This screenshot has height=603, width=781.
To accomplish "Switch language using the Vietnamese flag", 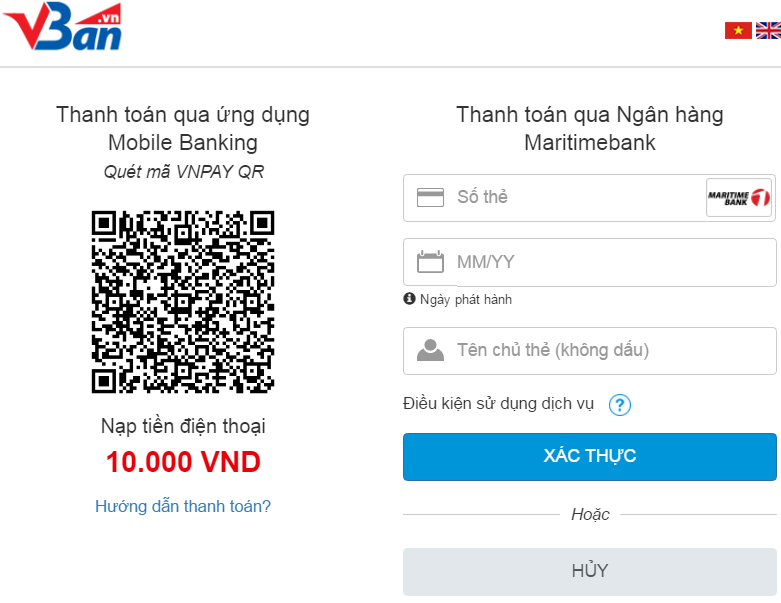I will [x=738, y=31].
